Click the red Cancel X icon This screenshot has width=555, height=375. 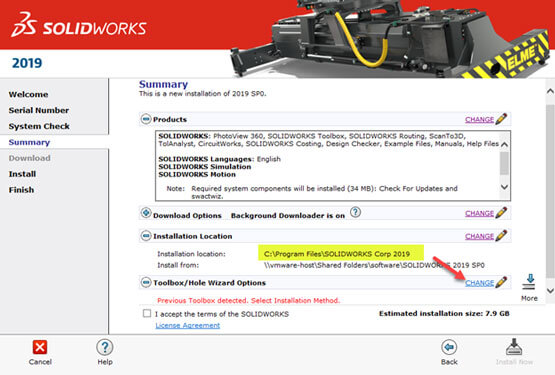40,347
